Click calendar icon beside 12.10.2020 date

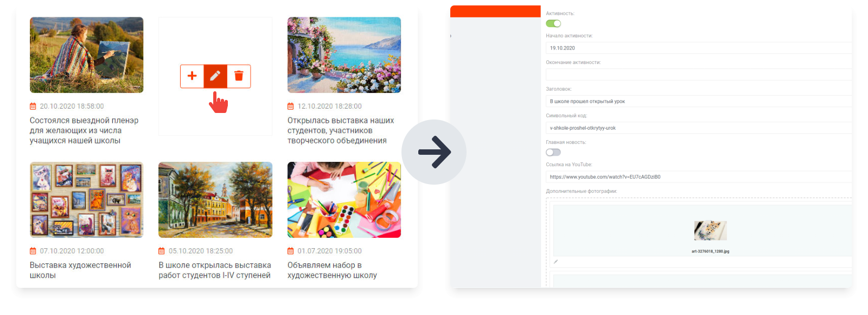tap(291, 106)
